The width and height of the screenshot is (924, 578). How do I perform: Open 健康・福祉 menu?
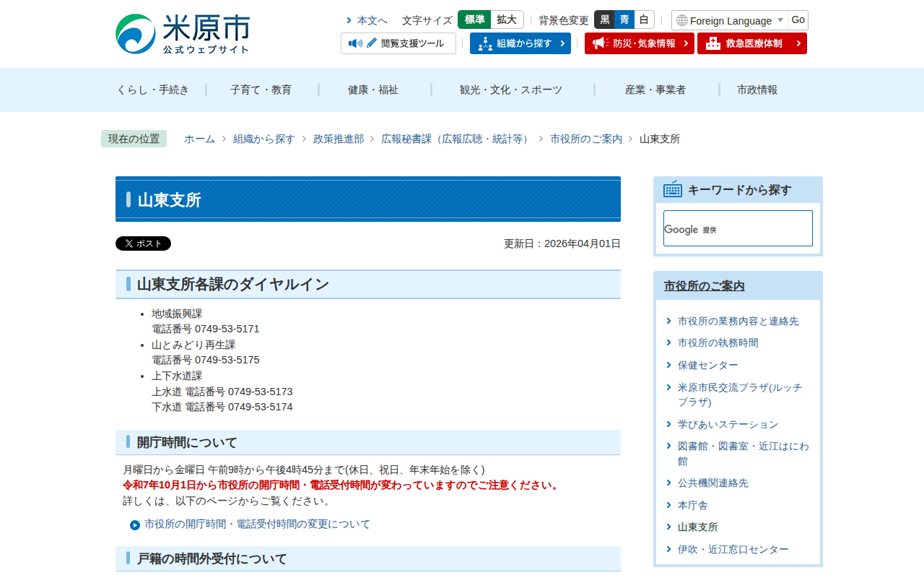tap(373, 90)
